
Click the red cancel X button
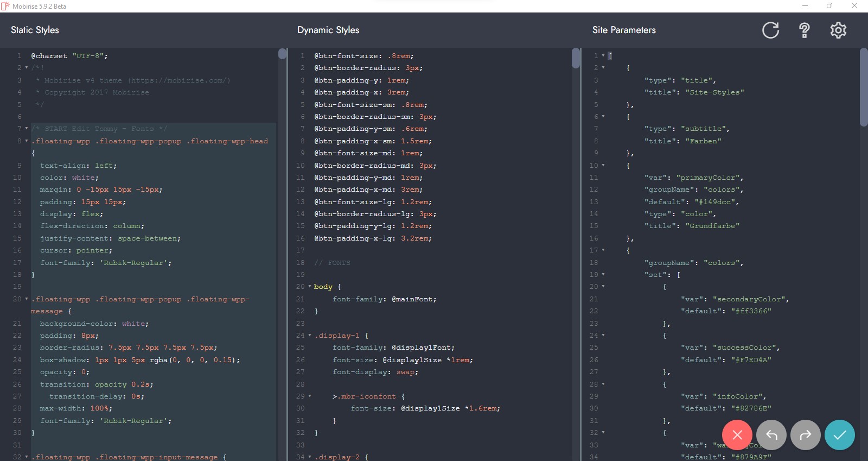[x=737, y=435]
